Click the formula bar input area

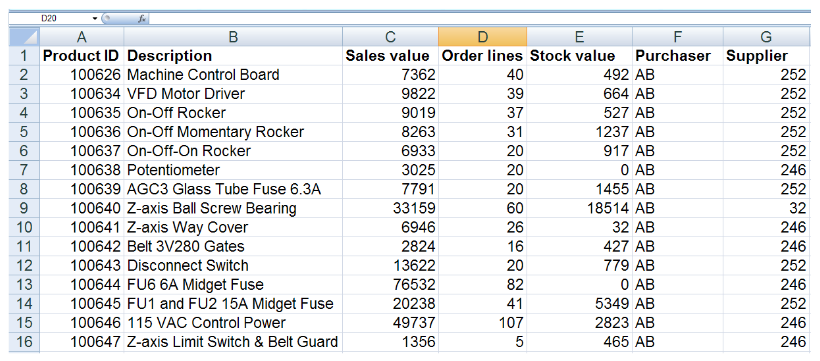tap(479, 19)
